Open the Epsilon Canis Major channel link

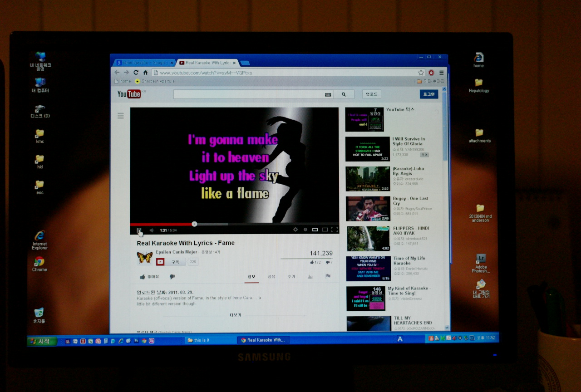177,252
